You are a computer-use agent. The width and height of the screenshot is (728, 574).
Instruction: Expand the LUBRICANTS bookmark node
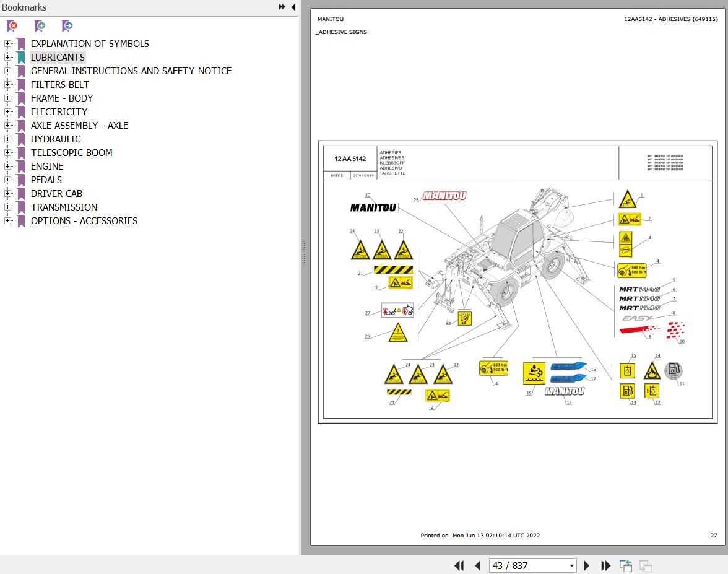tap(7, 57)
